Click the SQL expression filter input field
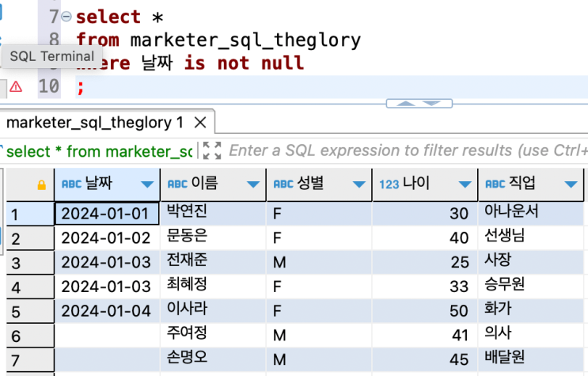This screenshot has height=376, width=588. (408, 151)
